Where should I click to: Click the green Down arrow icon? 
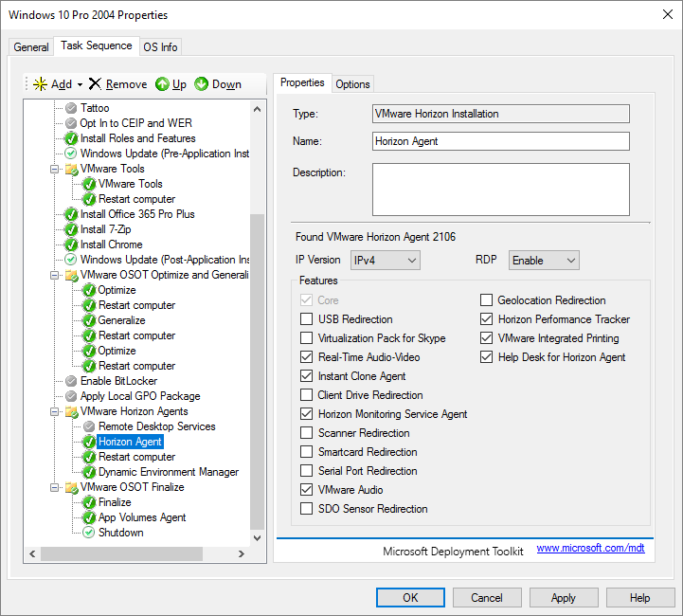pyautogui.click(x=202, y=84)
